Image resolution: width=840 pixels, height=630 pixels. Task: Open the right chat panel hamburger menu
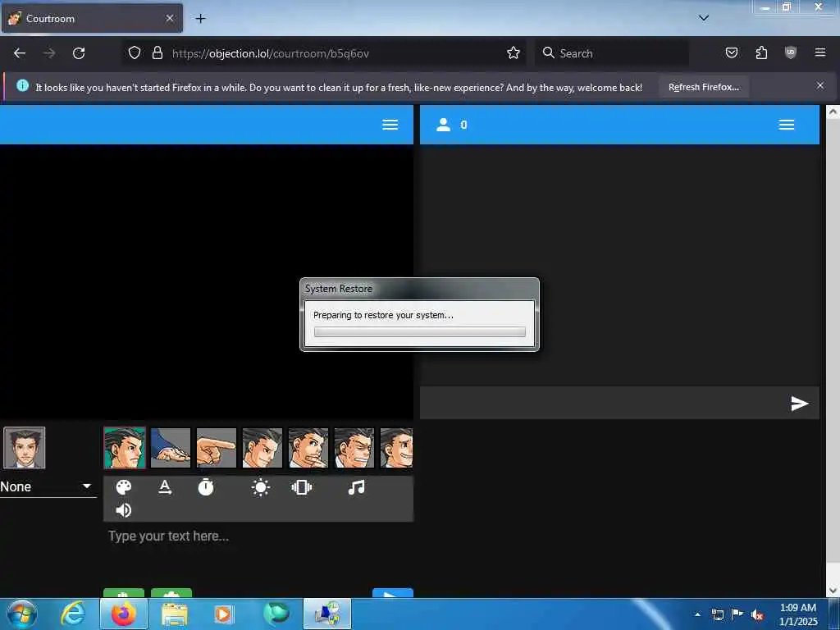click(787, 125)
